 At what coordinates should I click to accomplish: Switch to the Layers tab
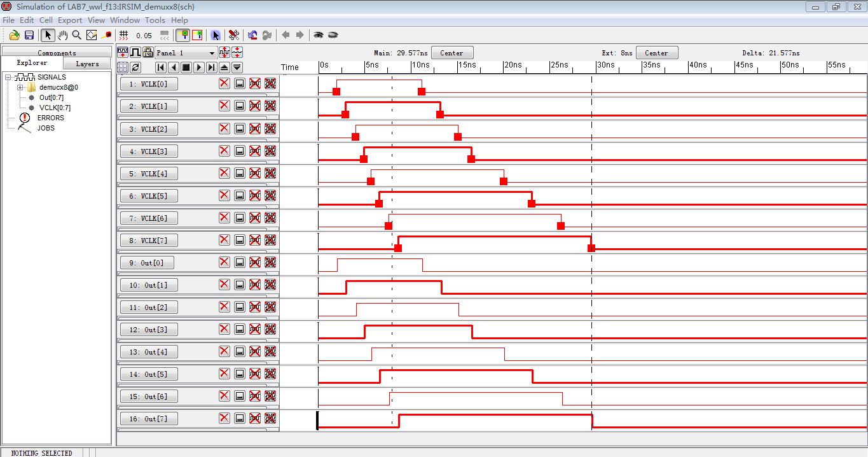click(x=87, y=64)
